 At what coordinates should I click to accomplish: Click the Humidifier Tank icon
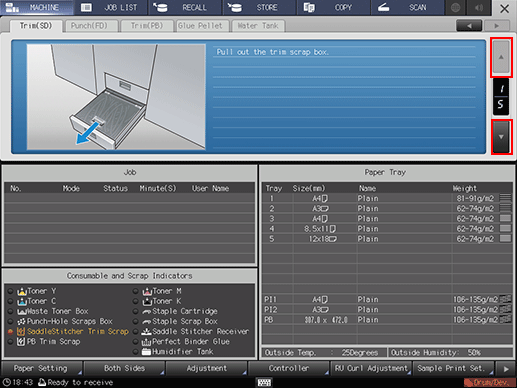click(146, 352)
